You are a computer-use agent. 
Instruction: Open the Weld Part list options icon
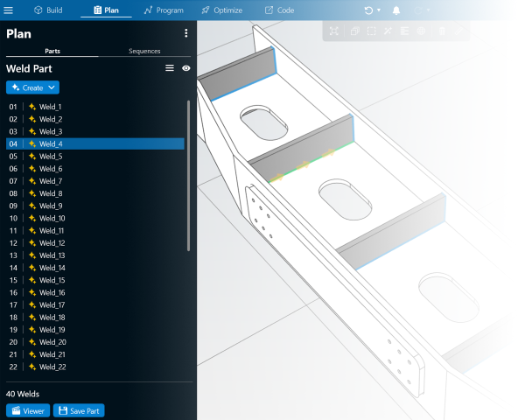click(x=170, y=67)
